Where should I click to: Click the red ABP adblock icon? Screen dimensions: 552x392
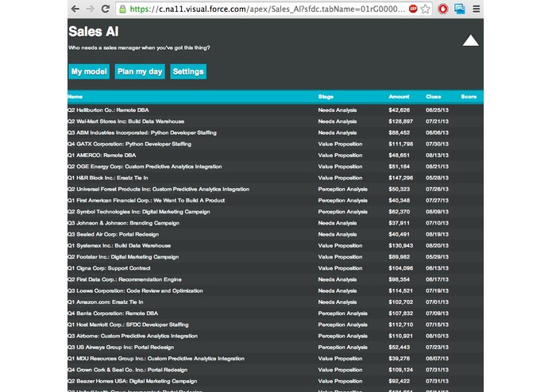point(413,9)
